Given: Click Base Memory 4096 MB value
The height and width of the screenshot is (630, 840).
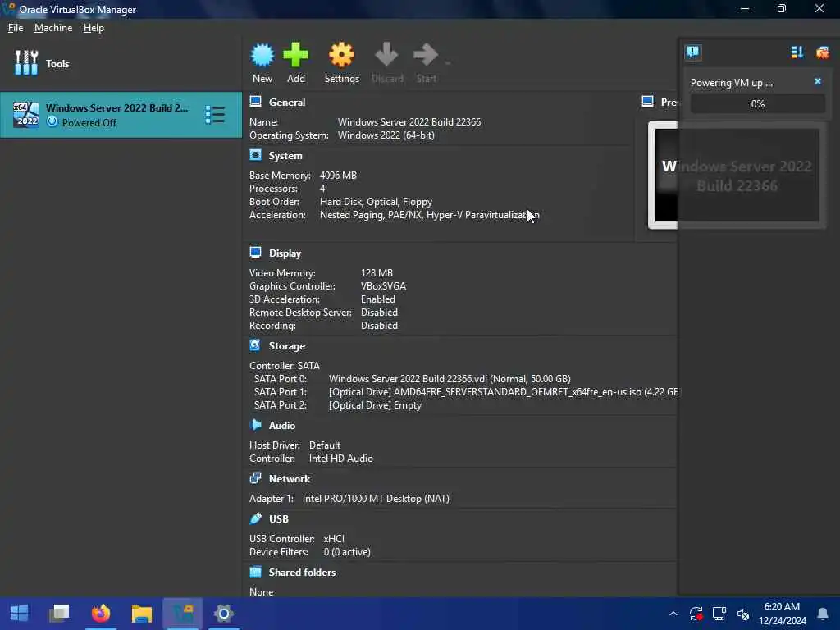Looking at the screenshot, I should (x=338, y=176).
